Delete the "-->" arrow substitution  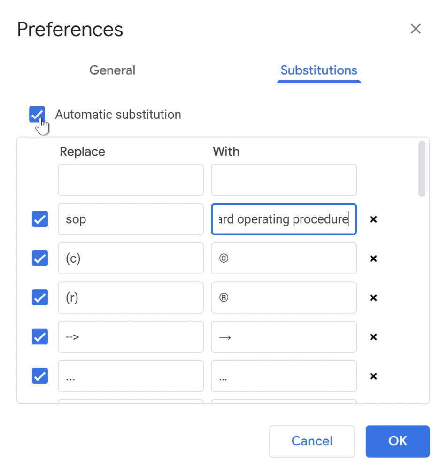click(373, 337)
